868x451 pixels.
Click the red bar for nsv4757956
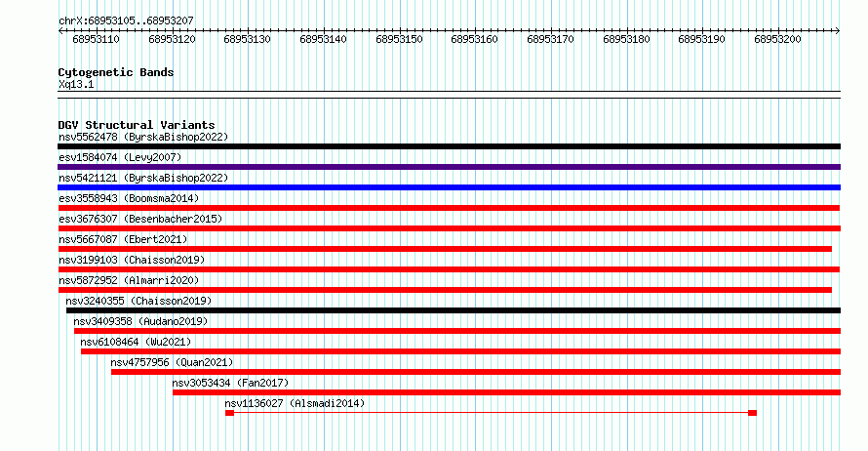click(x=476, y=372)
